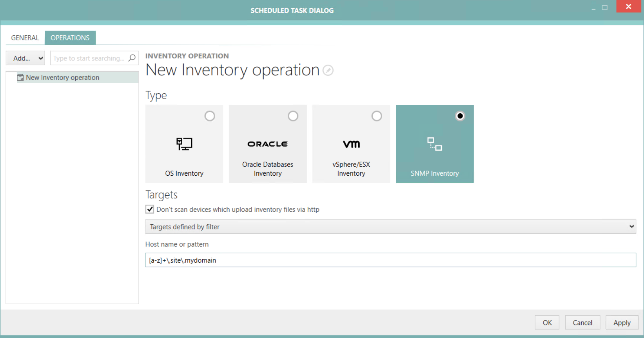Screen dimensions: 644x338
Task: Select the OS Inventory icon
Action: click(184, 144)
